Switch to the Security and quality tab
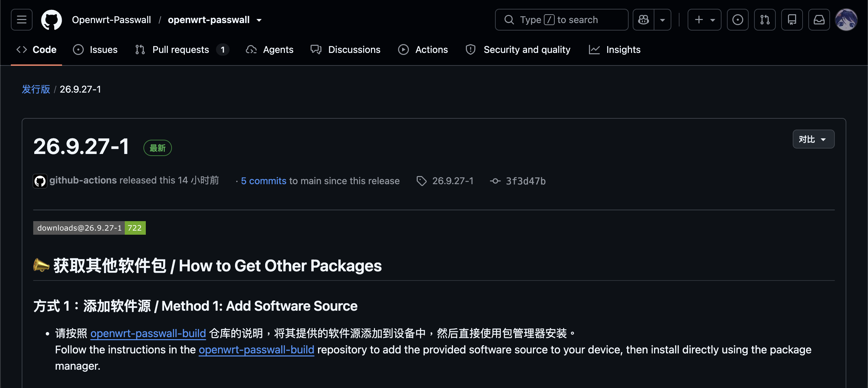 coord(518,50)
